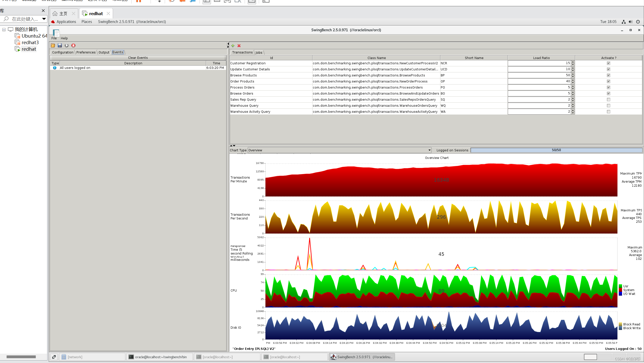Click the volume speaker tray icon
The image size is (644, 363).
point(631,22)
